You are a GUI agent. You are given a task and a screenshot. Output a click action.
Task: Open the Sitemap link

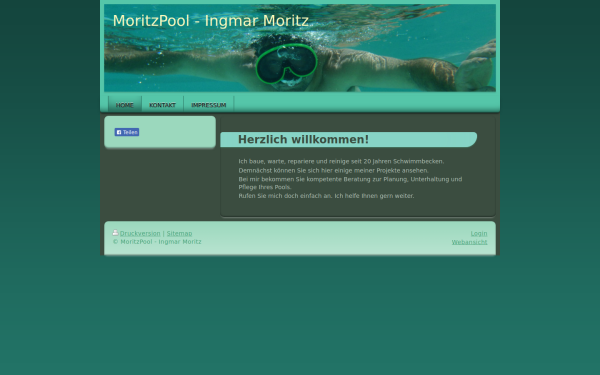pyautogui.click(x=179, y=233)
